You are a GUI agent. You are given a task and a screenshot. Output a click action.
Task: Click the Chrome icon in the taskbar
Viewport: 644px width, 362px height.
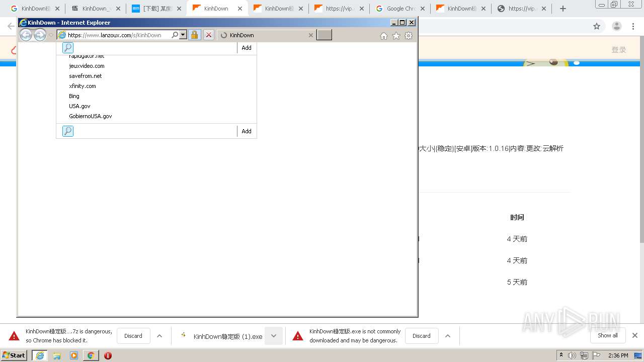(x=91, y=355)
